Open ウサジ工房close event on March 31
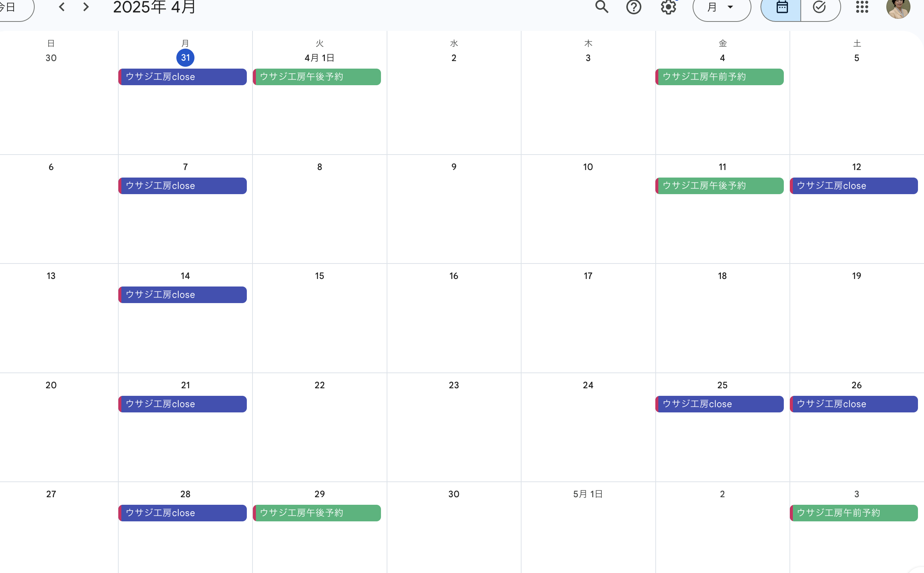924x573 pixels. point(183,77)
